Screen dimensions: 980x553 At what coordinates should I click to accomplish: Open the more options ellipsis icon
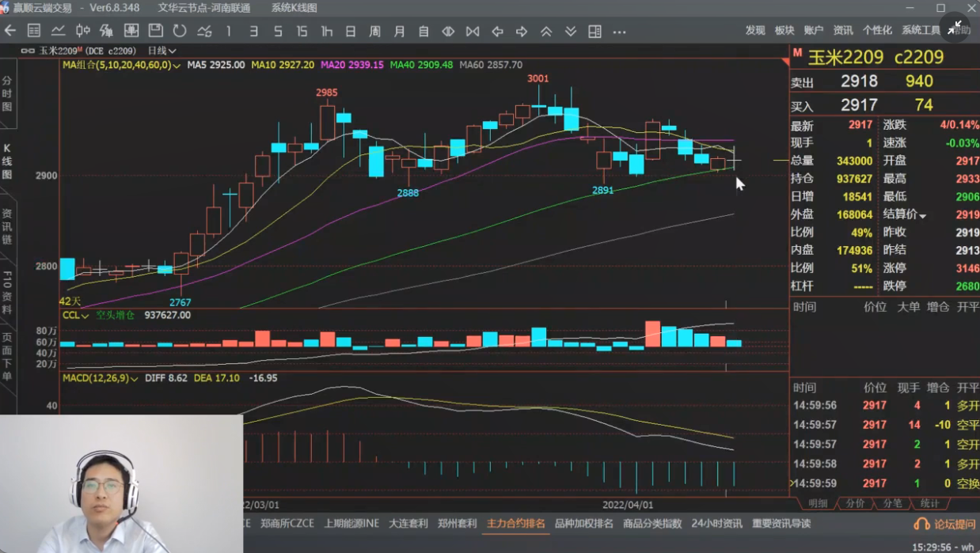click(619, 32)
